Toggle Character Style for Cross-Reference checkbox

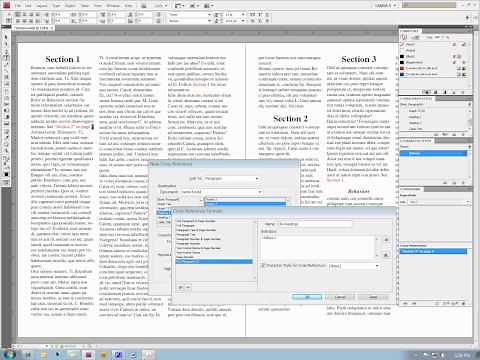263,266
